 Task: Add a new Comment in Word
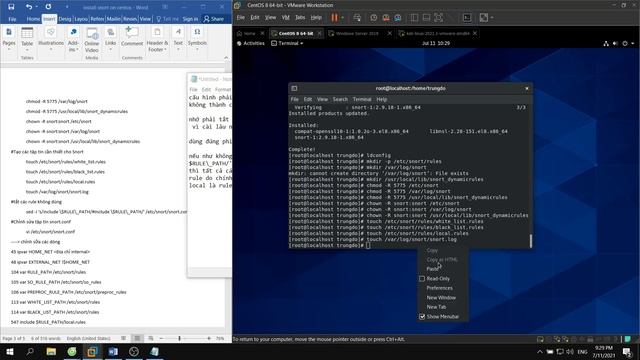click(132, 37)
